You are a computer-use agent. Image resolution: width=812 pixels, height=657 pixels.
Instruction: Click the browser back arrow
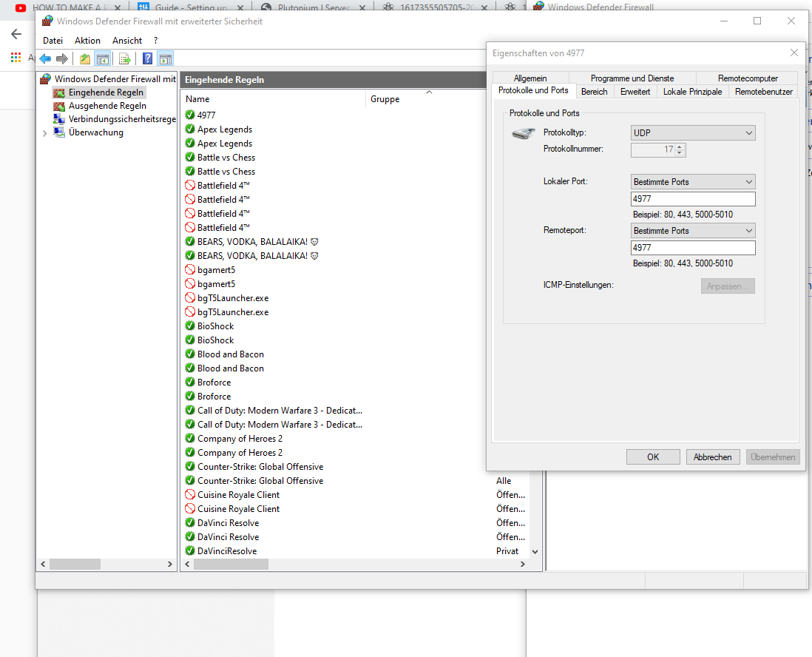coord(16,34)
